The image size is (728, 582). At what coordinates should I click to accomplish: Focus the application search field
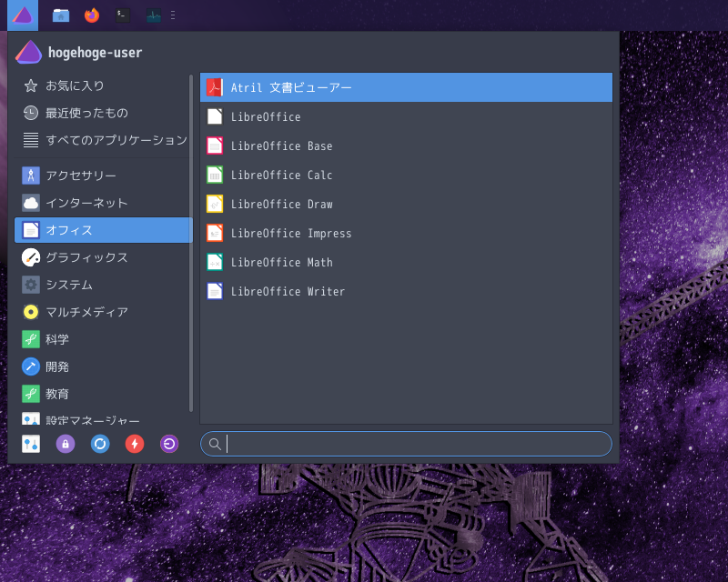click(406, 444)
